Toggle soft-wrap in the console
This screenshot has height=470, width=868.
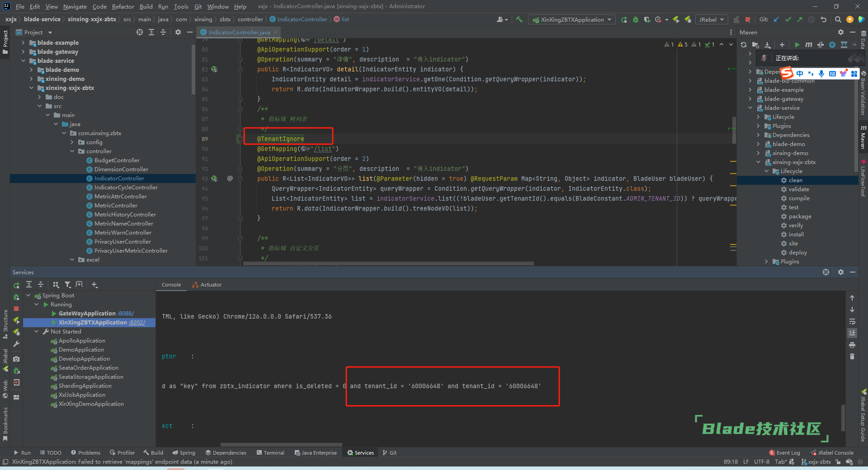pos(852,321)
